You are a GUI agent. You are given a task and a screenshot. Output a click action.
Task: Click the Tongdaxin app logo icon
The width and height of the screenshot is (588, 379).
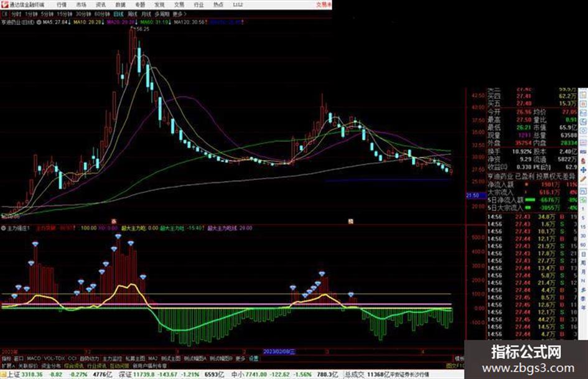4,4
